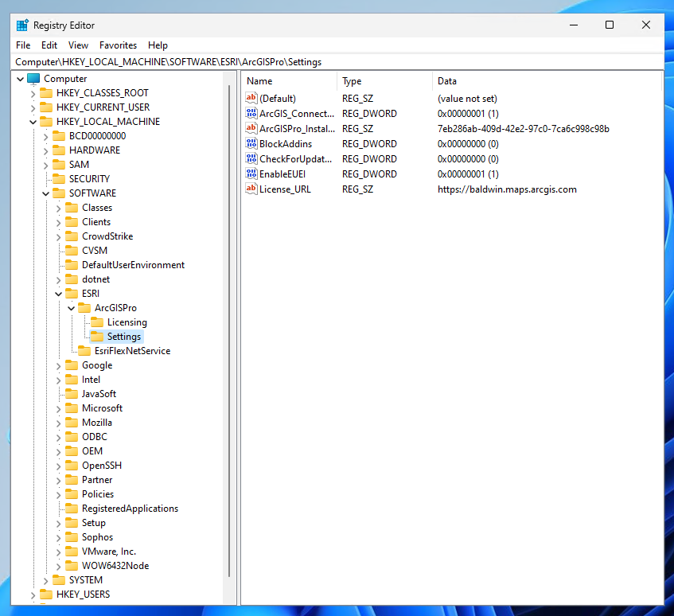Click the string icon beside License_URL
Screen dimensions: 674x616
coord(251,189)
